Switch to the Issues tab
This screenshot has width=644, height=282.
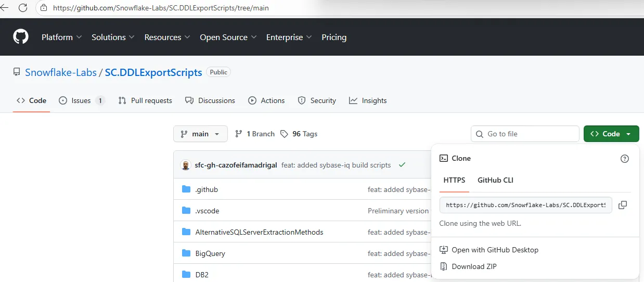tap(82, 100)
